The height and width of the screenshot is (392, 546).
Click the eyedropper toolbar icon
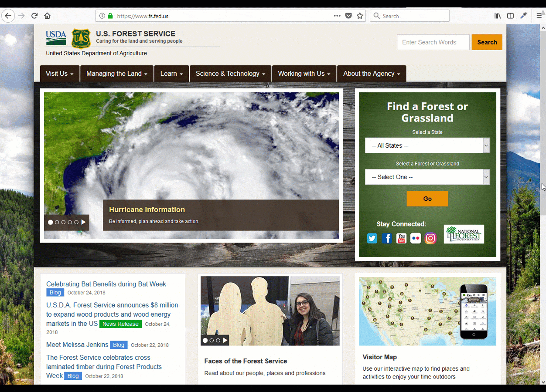pos(524,16)
